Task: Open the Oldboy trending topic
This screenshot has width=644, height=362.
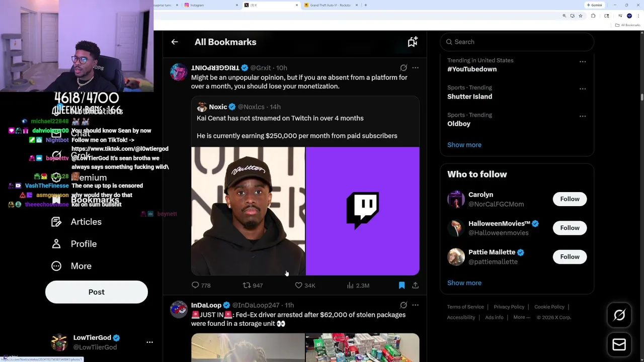Action: 459,124
